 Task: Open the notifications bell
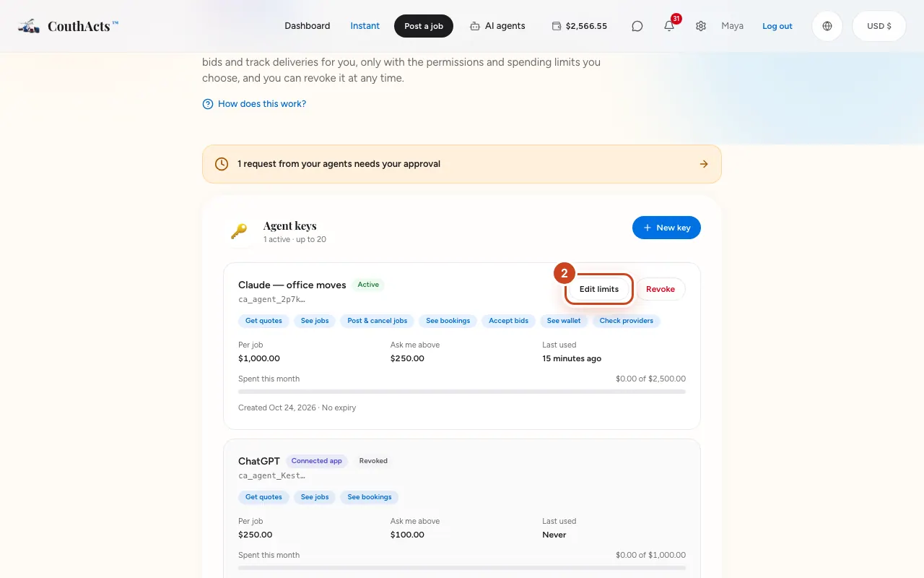[x=669, y=26]
